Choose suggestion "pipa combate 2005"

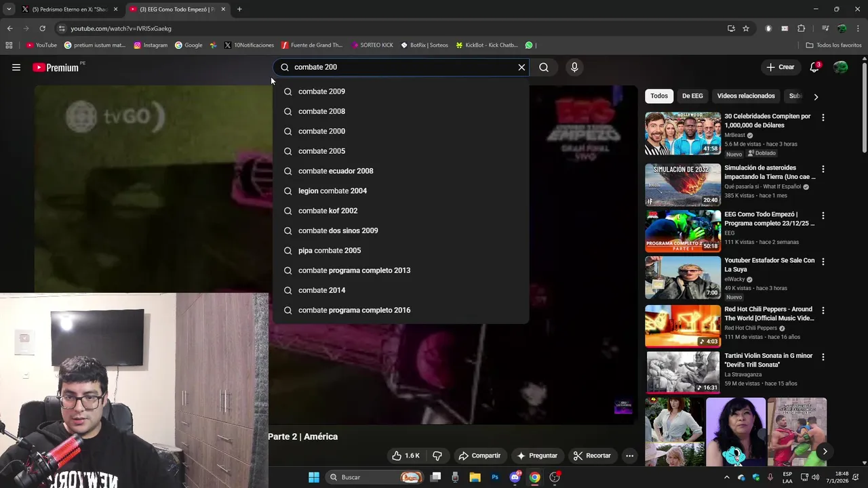click(400, 250)
